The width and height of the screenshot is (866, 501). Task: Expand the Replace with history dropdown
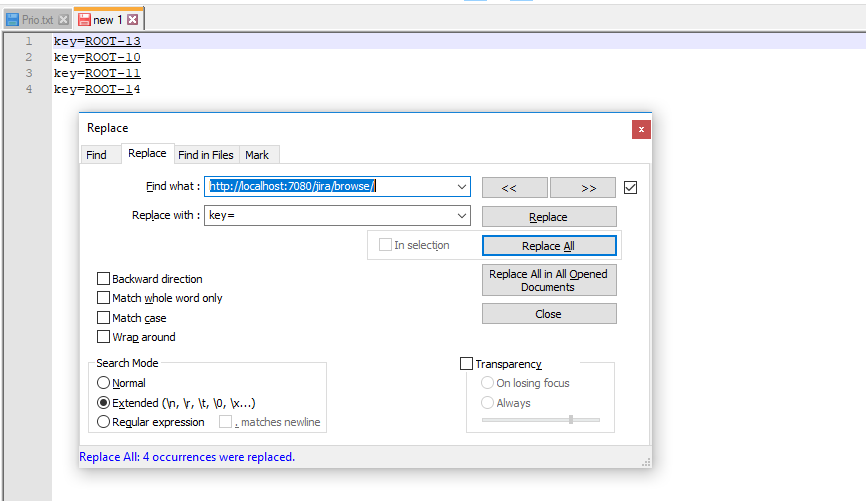tap(462, 215)
